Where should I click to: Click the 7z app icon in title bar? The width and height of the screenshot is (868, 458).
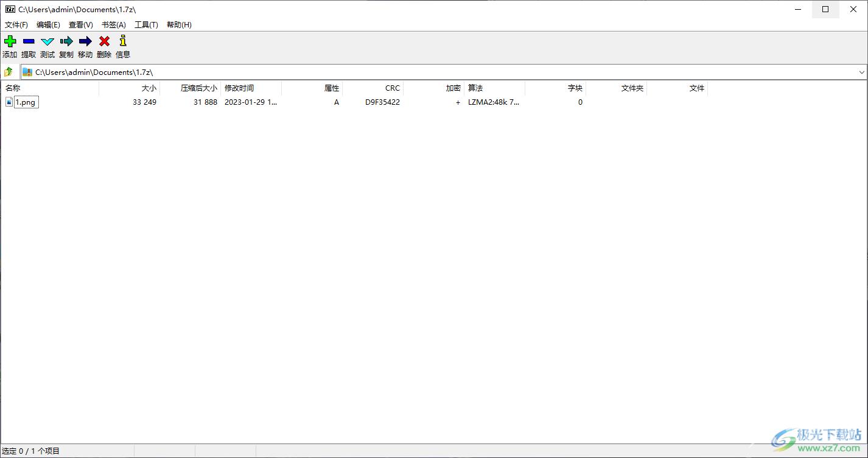tap(10, 9)
